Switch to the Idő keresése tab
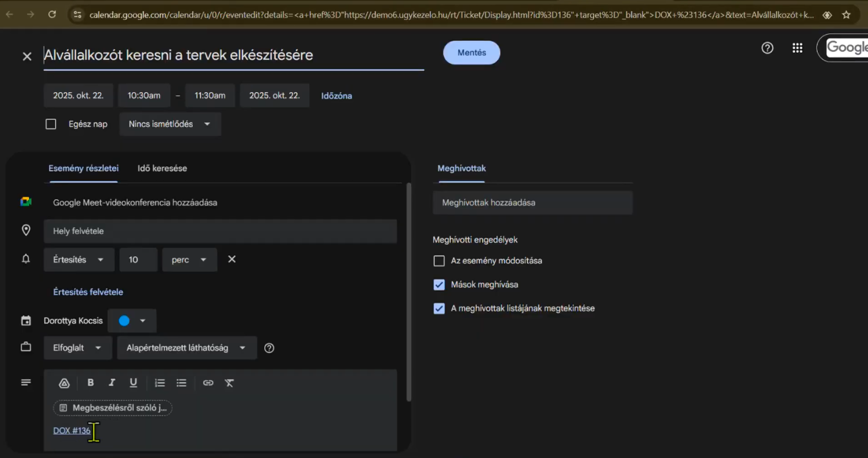Viewport: 868px width, 458px height. click(162, 168)
